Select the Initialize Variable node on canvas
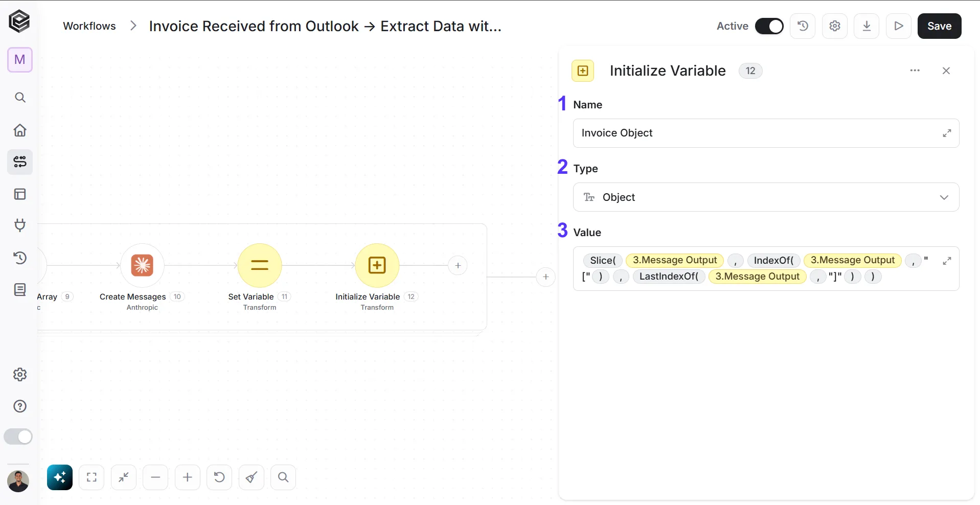Image resolution: width=980 pixels, height=505 pixels. 377,265
